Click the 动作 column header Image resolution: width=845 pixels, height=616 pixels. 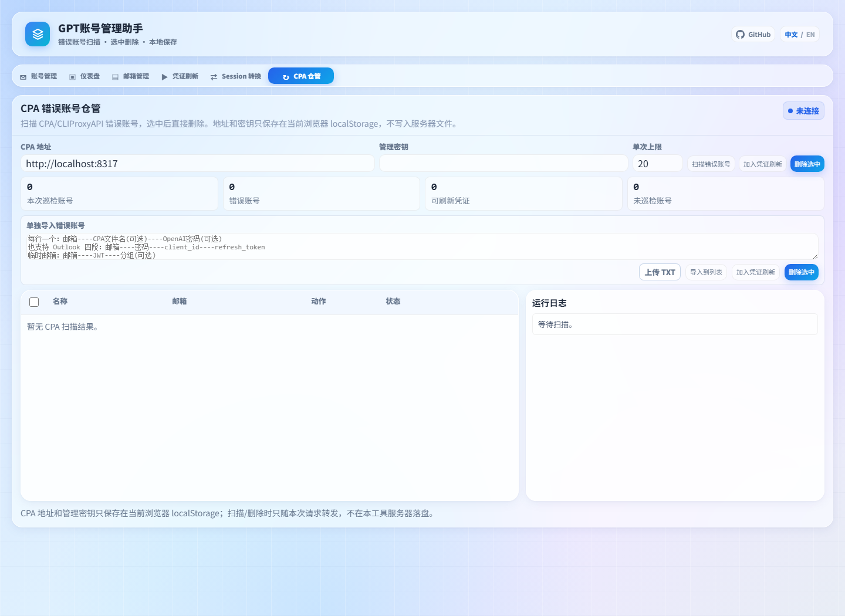tap(319, 301)
